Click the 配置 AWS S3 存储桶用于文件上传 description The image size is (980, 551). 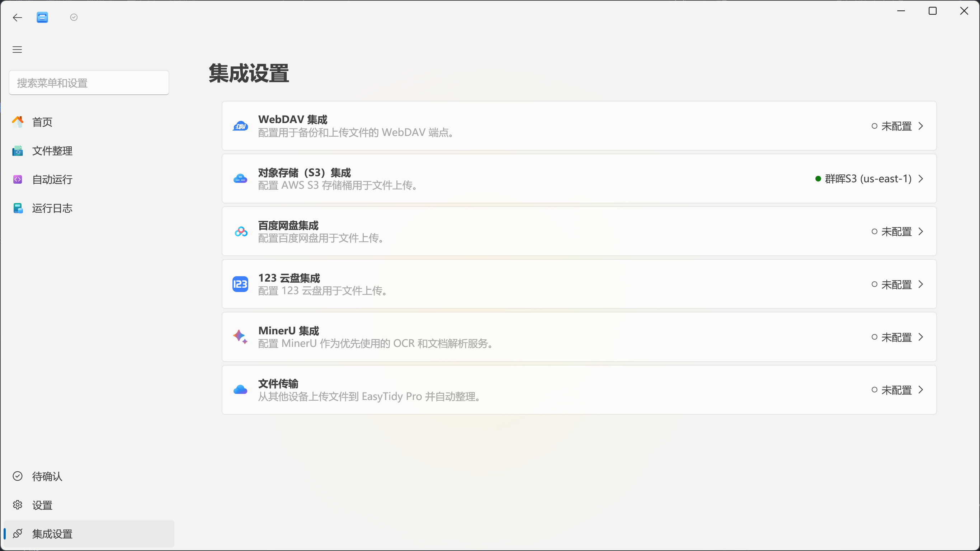[x=339, y=185]
